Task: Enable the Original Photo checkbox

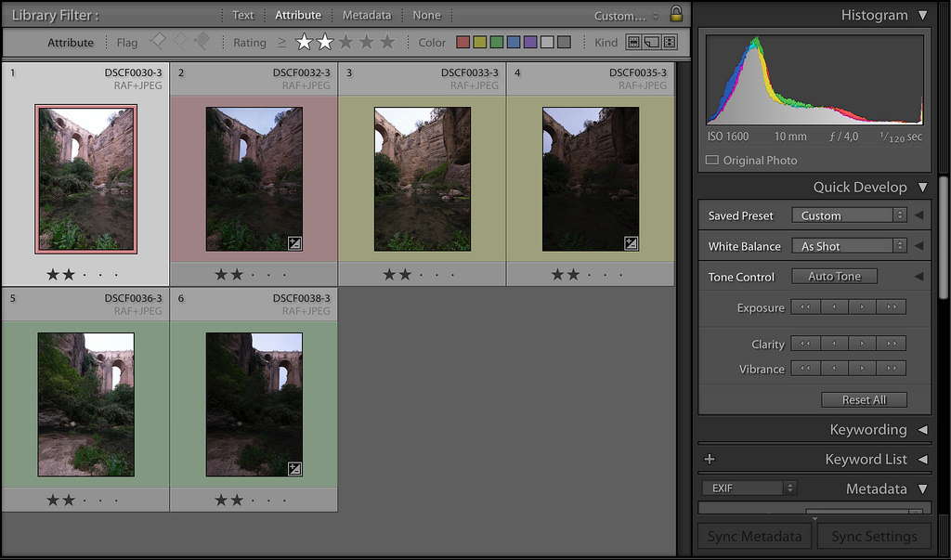Action: [x=712, y=160]
